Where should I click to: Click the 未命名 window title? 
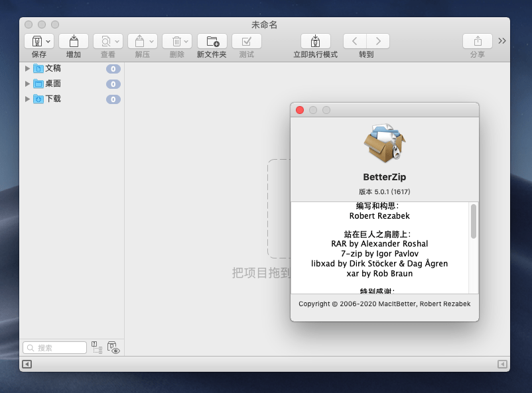[x=264, y=25]
